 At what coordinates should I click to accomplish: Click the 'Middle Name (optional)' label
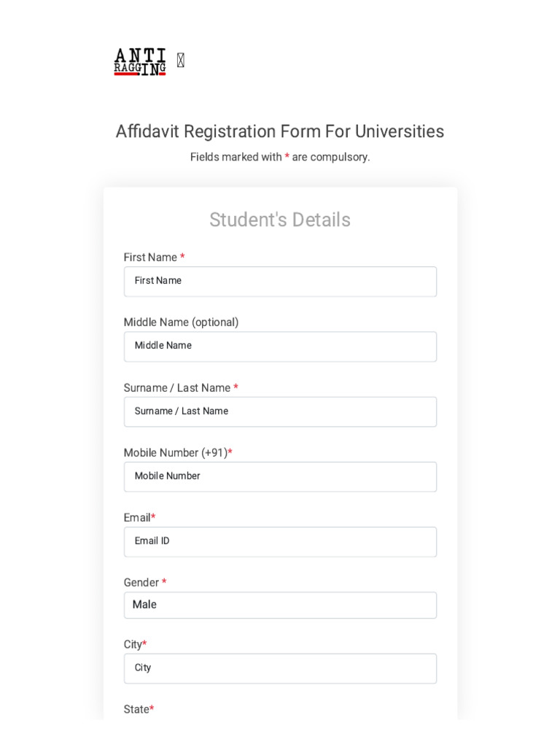click(x=181, y=322)
